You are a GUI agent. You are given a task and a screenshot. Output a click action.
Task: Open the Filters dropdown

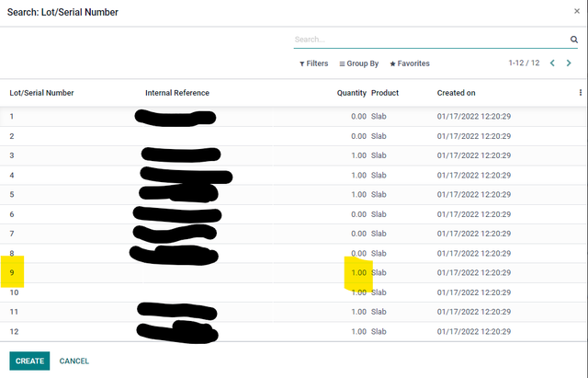[x=314, y=63]
